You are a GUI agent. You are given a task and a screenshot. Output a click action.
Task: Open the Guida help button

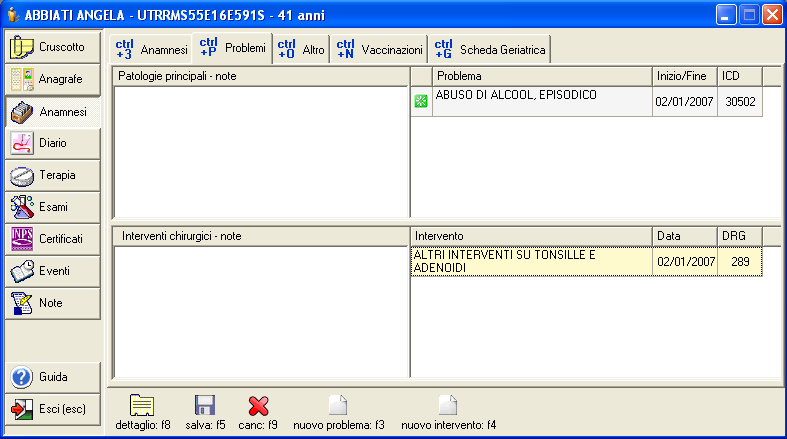(53, 377)
